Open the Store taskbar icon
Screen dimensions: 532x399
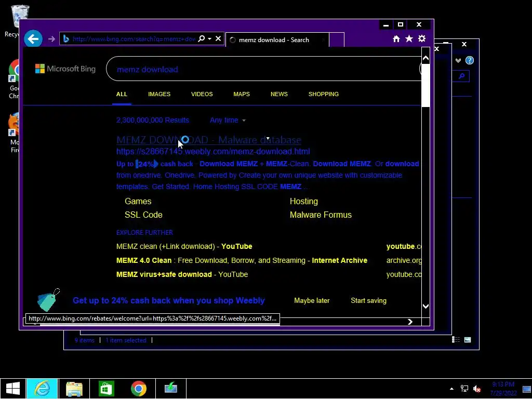coord(106,389)
